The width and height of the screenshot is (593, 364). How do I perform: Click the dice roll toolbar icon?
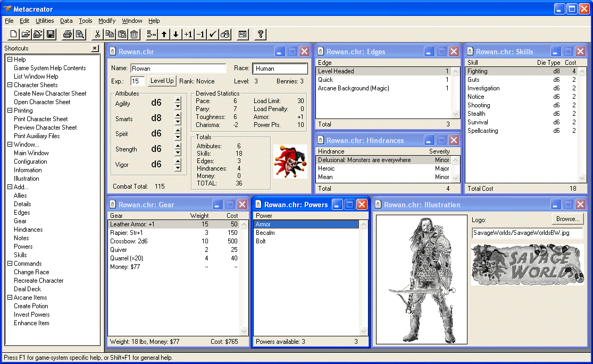[x=225, y=35]
